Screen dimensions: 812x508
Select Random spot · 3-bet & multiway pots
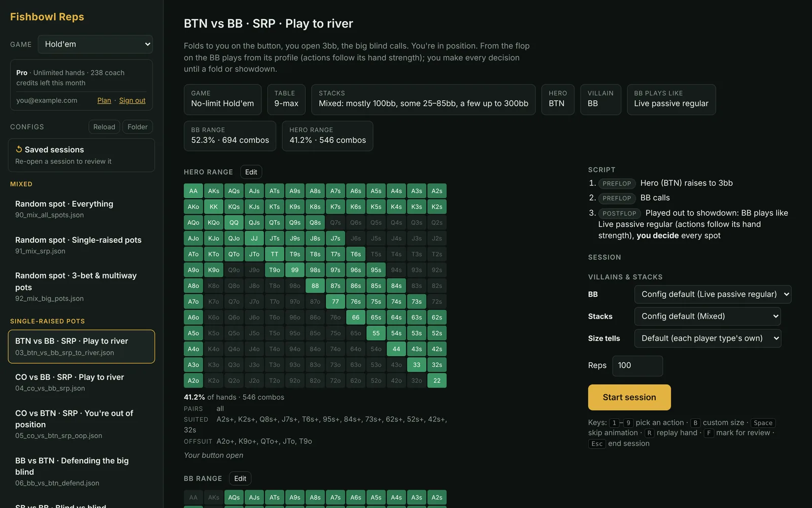81,287
